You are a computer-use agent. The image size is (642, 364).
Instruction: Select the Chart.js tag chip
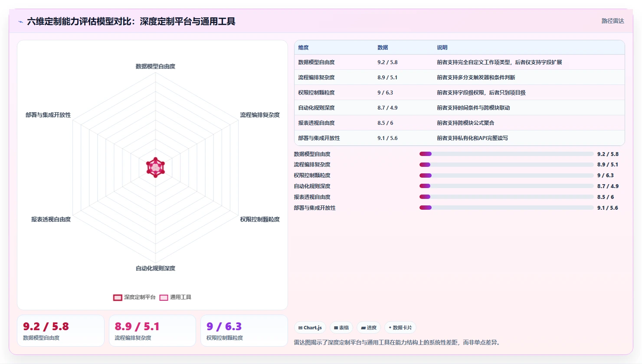310,328
